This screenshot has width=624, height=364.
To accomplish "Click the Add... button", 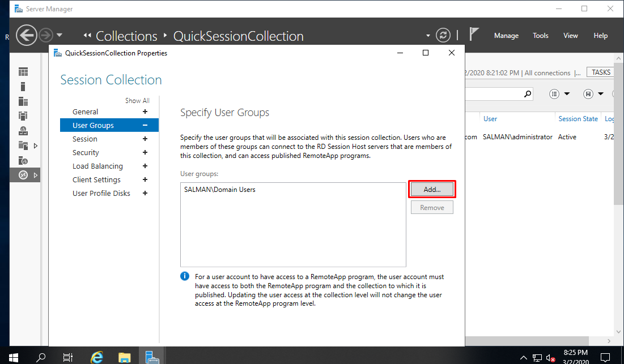I will 432,190.
